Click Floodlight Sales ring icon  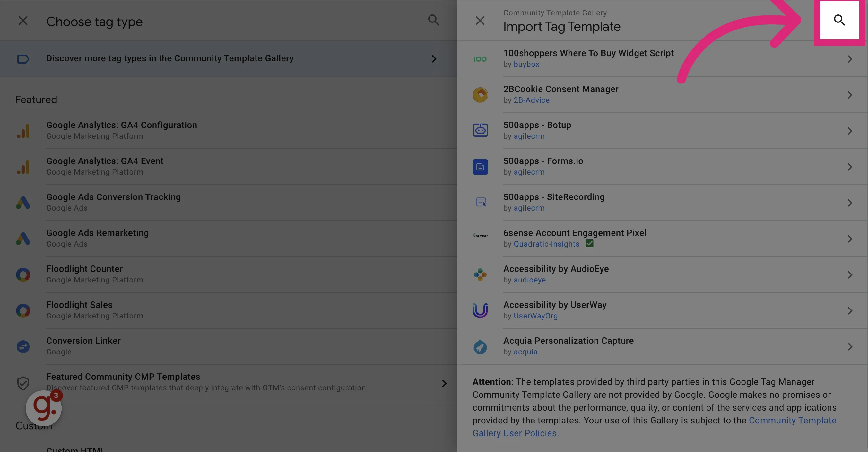[x=23, y=310]
